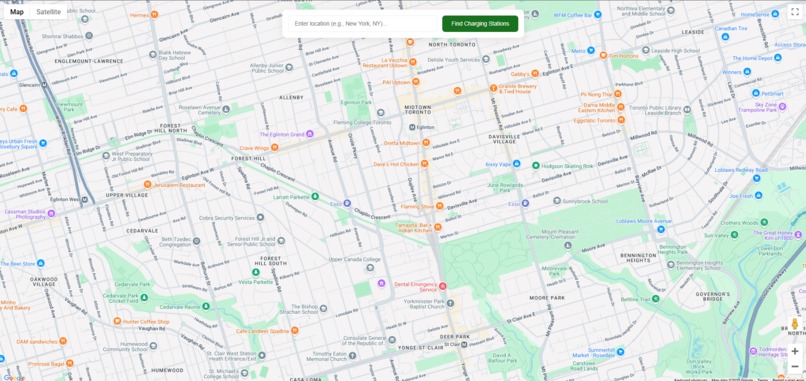
Task: Click the Find Charging Stations button
Action: click(x=480, y=24)
